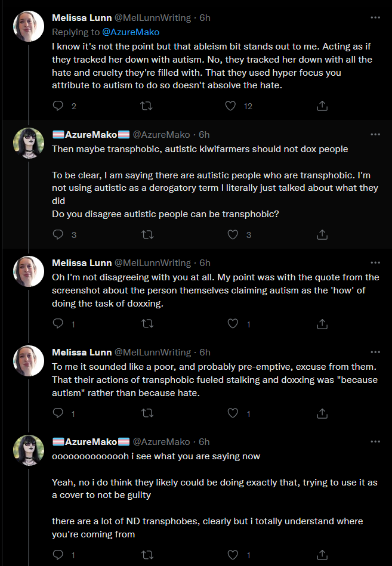Screen dimensions: 392x566
Task: Like the tweet with 12 likes
Action: [x=231, y=106]
